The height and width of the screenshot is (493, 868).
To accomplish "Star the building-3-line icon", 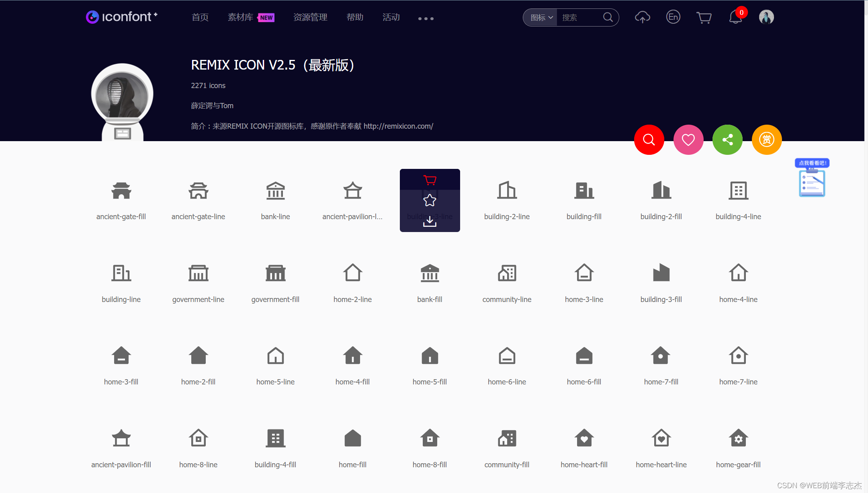I will coord(430,200).
